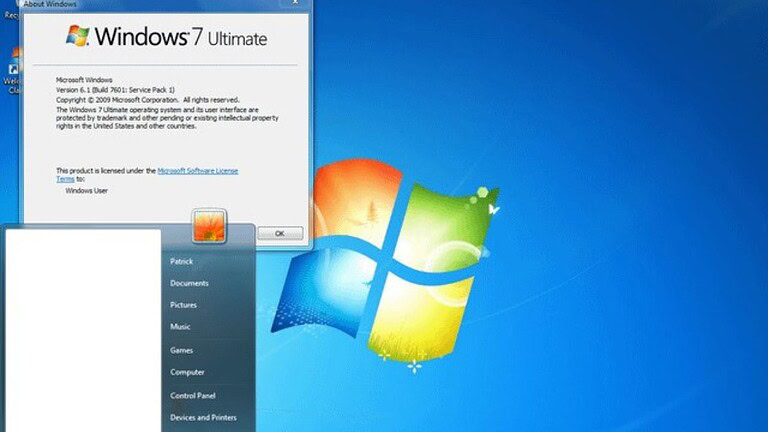Screen dimensions: 768x432
Task: Open Patrick's personal folder from Start menu
Action: point(181,262)
